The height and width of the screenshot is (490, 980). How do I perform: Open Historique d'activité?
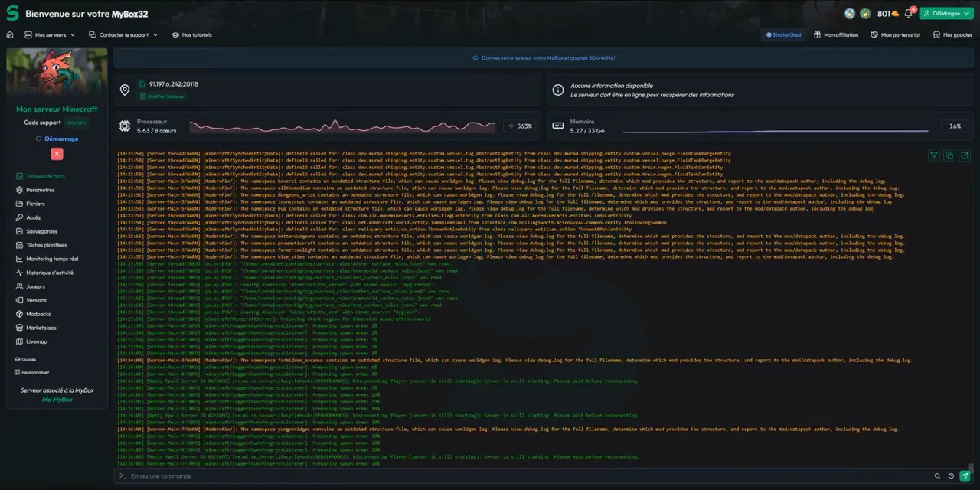click(x=44, y=273)
